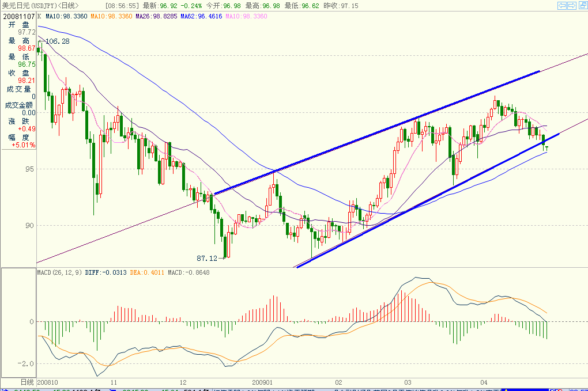This screenshot has height=391, width=588.
Task: Click the 95 price axis label
Action: coord(29,169)
